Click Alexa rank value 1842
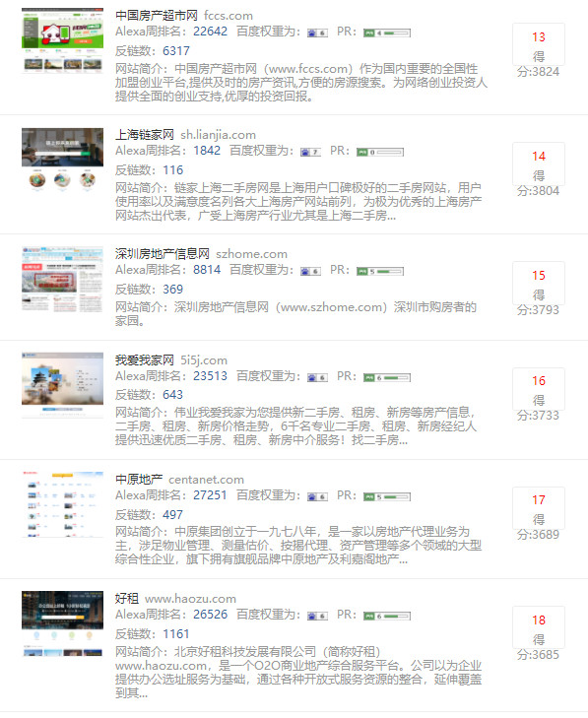The image size is (588, 718). tap(207, 151)
